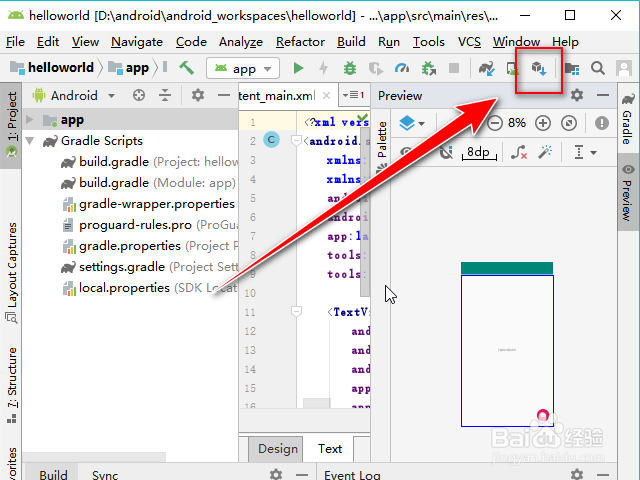Select settings.gradle file in tree
This screenshot has width=640, height=480.
click(149, 267)
